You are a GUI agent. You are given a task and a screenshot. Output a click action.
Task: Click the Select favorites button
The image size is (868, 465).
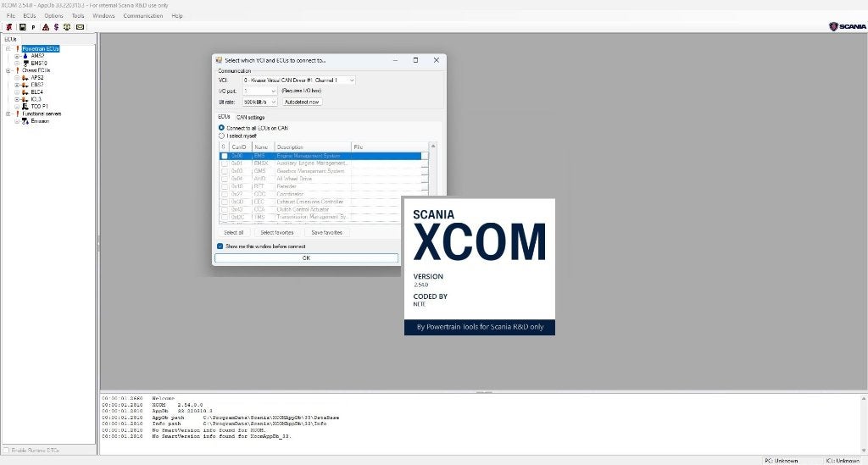(277, 233)
